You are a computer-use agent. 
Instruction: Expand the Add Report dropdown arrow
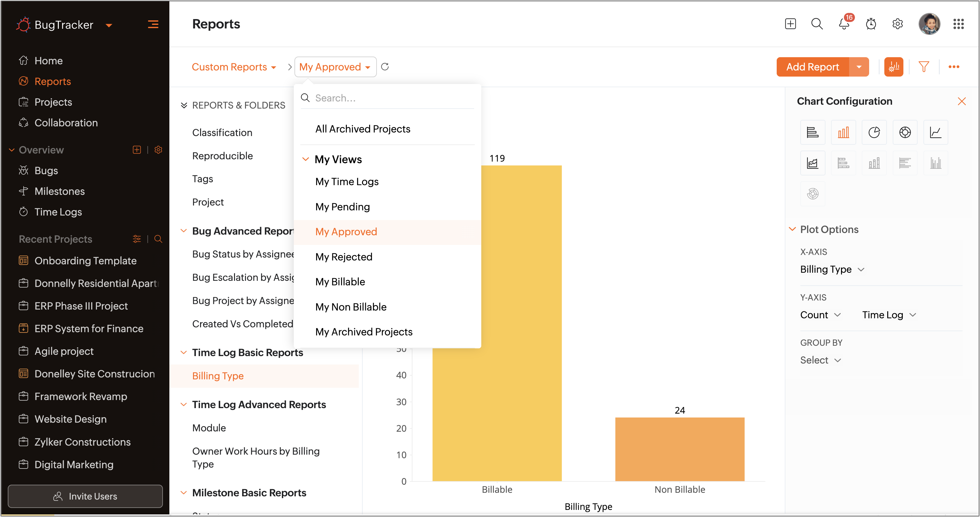[x=859, y=67]
